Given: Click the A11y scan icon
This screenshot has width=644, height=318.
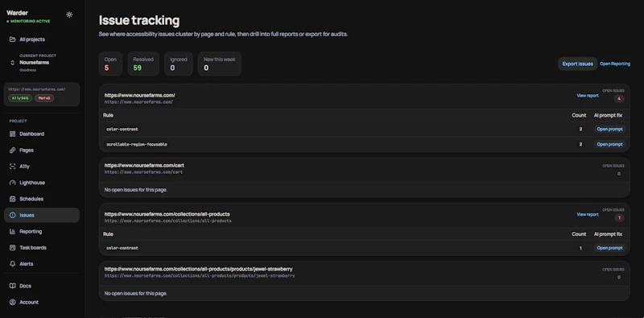Looking at the screenshot, I should (12, 167).
